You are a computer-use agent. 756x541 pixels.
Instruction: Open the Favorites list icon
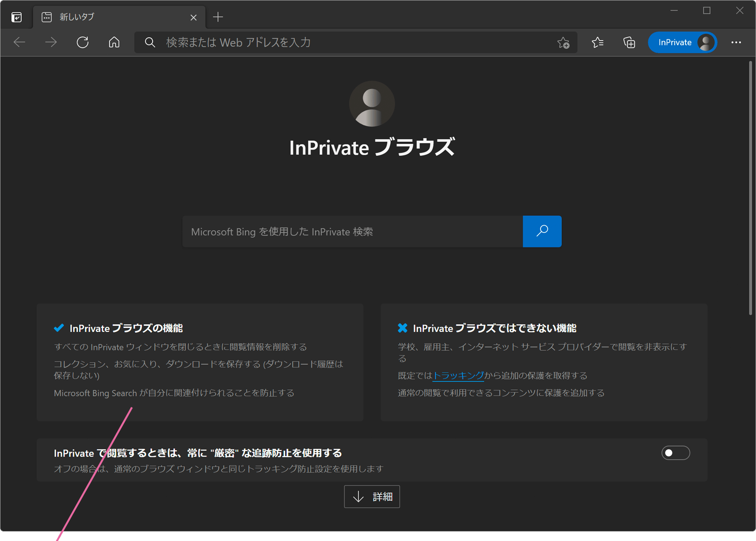coord(598,42)
